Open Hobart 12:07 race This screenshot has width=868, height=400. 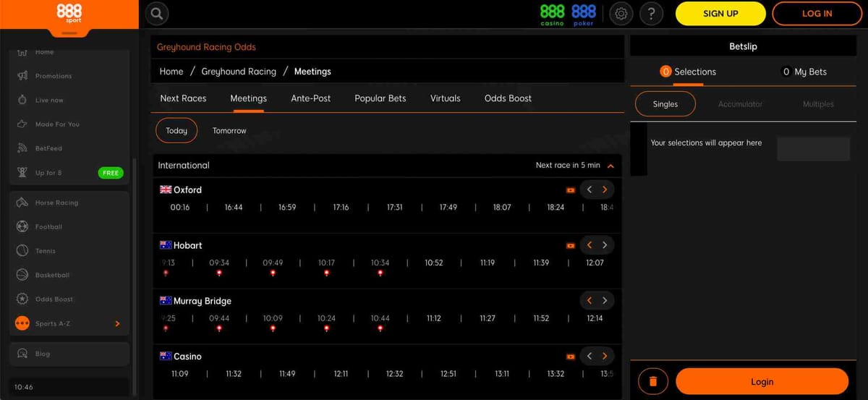(595, 263)
